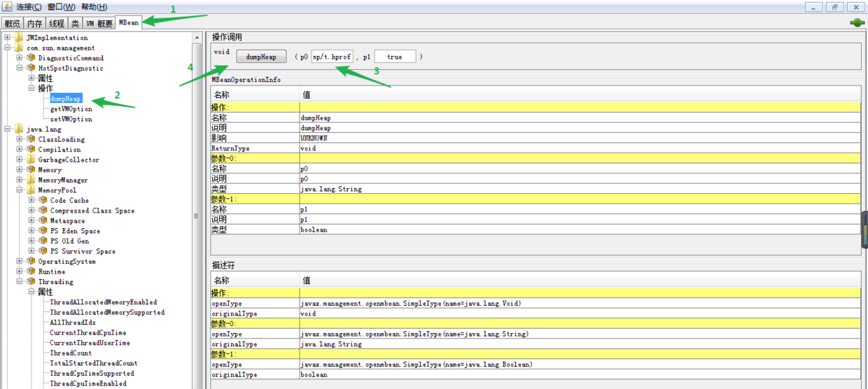
Task: Click the PS Eden Space bean icon
Action: tap(43, 231)
